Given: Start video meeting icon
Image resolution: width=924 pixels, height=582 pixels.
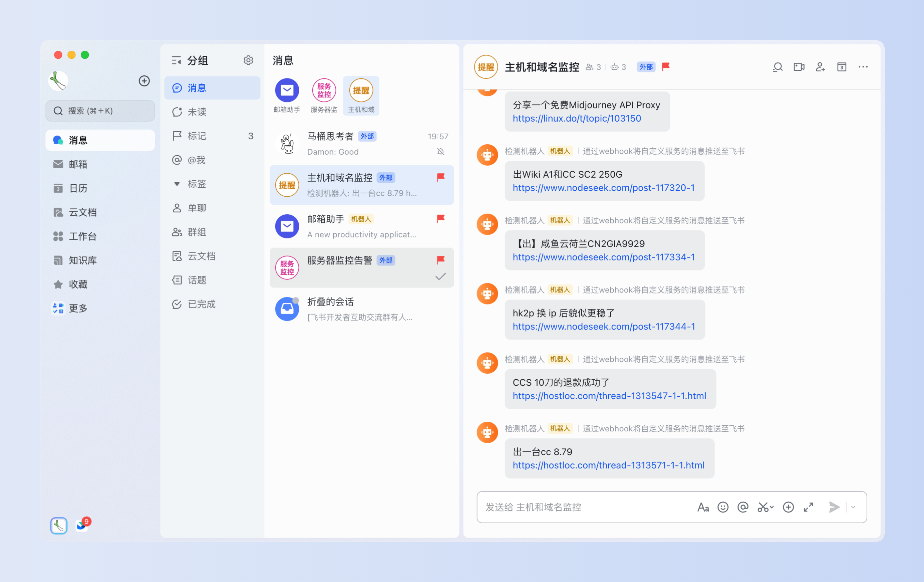Looking at the screenshot, I should (x=799, y=67).
